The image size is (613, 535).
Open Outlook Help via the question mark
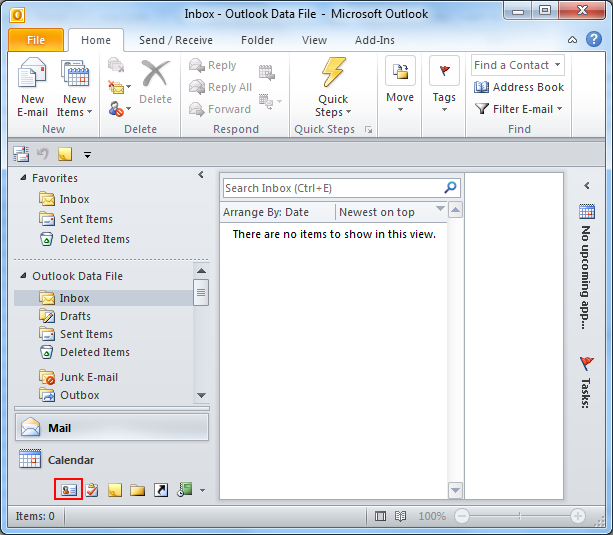tap(593, 39)
